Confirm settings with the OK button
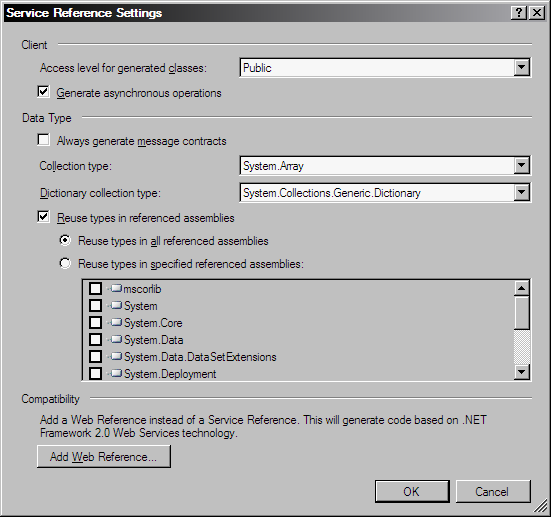The width and height of the screenshot is (551, 517). coord(412,491)
